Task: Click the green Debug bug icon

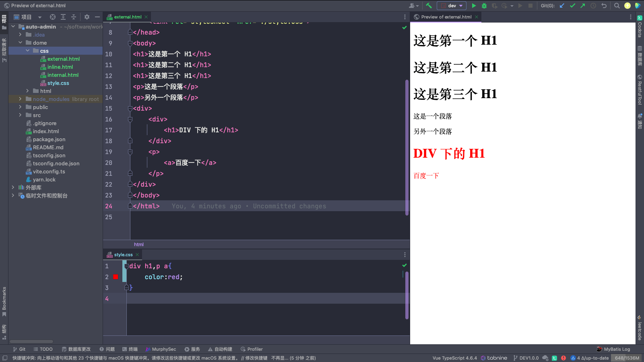Action: coord(484,6)
